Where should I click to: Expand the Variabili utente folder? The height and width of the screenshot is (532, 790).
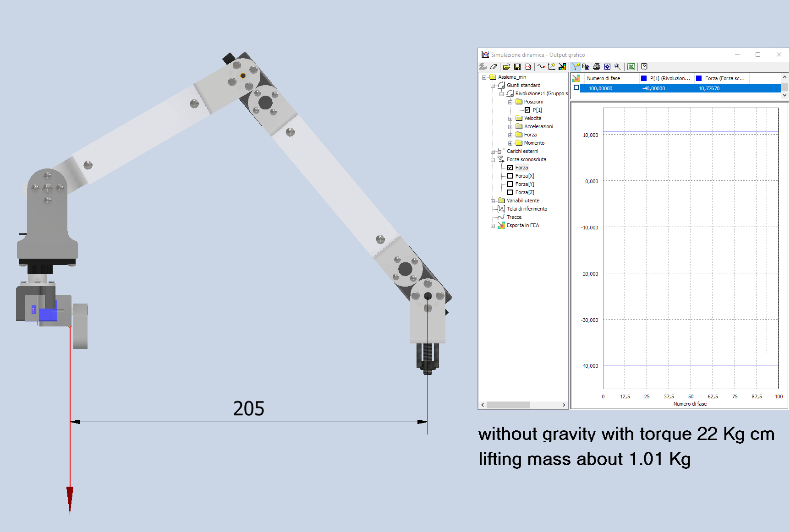coord(493,201)
